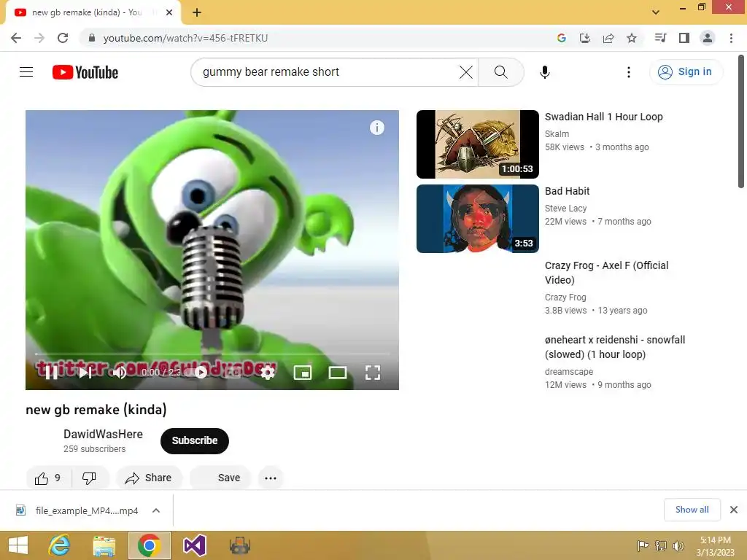Clear the search box with the X

(x=466, y=72)
